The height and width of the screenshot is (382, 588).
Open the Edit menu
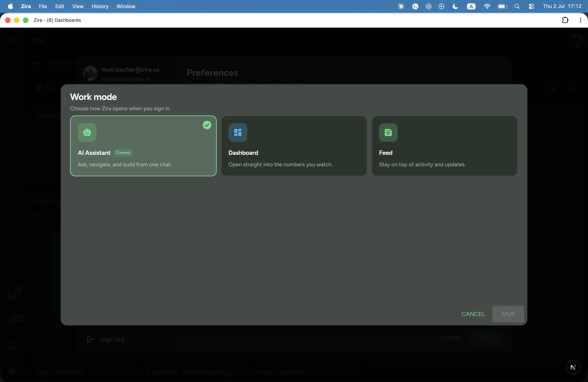59,6
